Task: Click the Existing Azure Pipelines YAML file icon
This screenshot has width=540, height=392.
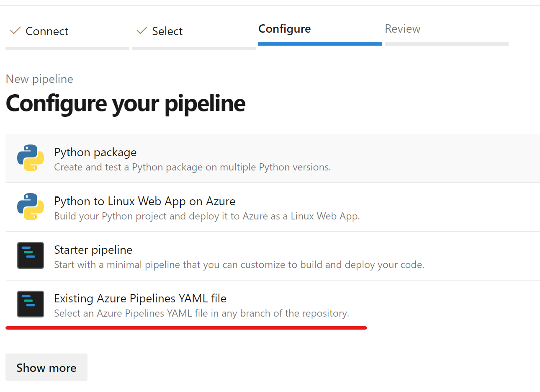Action: (31, 304)
